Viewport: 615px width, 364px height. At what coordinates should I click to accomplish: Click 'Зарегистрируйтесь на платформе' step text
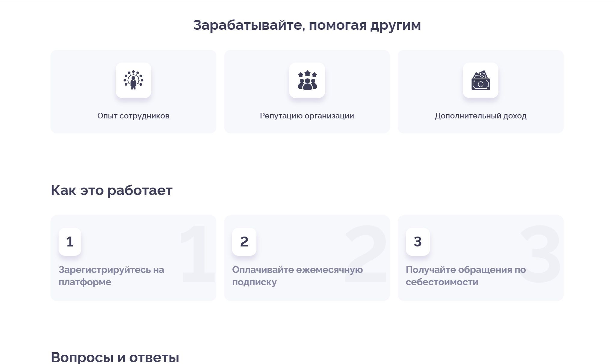point(111,276)
